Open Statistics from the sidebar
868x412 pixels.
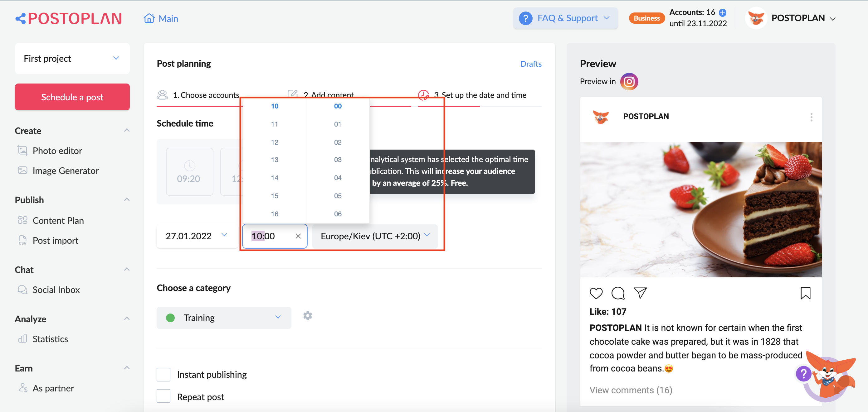[x=51, y=339]
